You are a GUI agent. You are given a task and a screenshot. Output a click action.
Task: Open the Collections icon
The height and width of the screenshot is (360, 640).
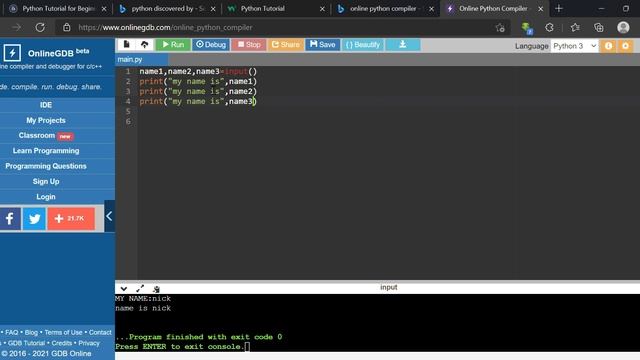tap(599, 27)
